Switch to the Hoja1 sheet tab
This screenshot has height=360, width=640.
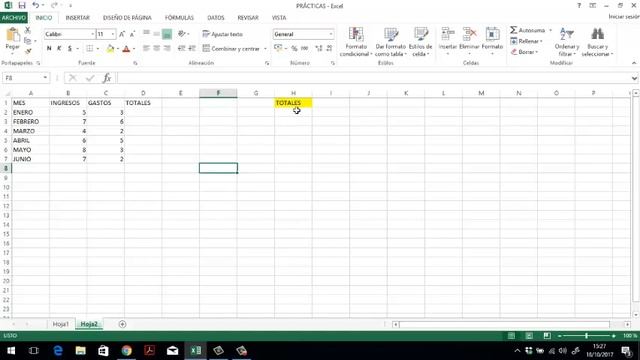(60, 324)
